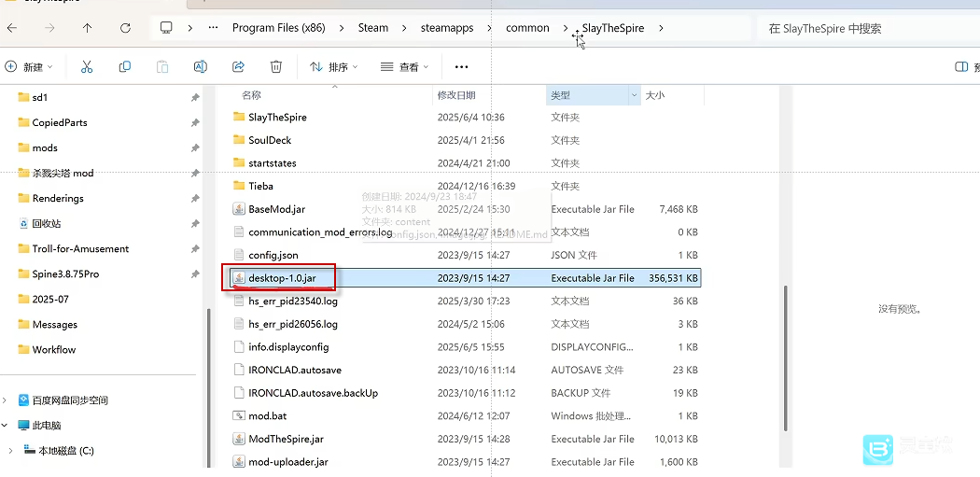Go up one folder level
This screenshot has width=980, height=477.
point(88,28)
